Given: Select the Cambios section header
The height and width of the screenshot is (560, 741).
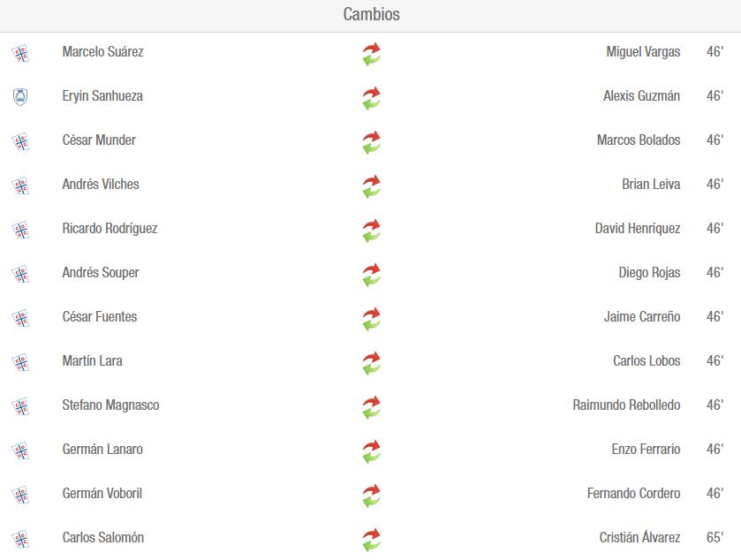Looking at the screenshot, I should [371, 14].
